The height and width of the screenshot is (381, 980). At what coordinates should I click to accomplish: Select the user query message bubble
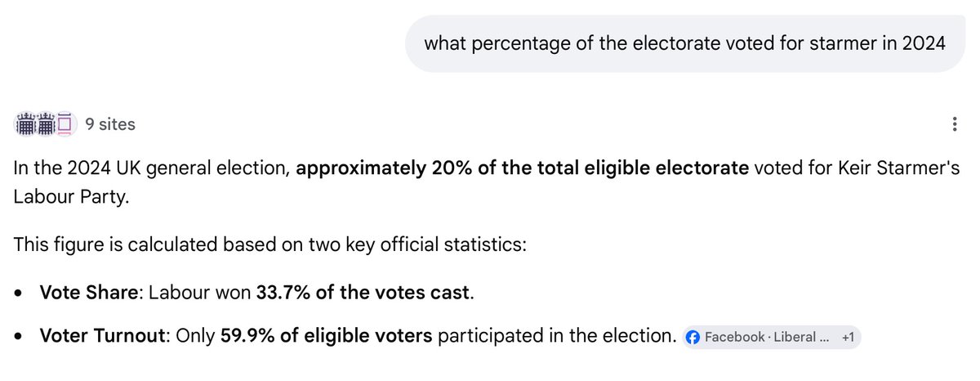pyautogui.click(x=685, y=43)
